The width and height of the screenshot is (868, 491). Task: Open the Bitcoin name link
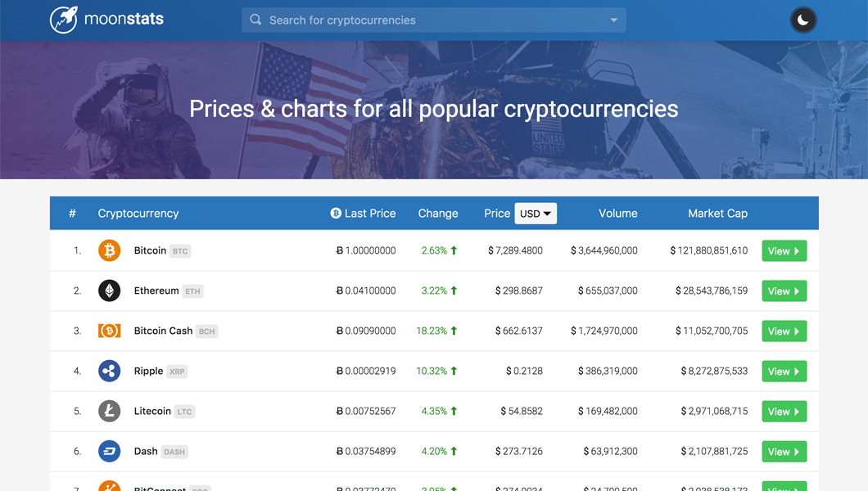pos(150,250)
